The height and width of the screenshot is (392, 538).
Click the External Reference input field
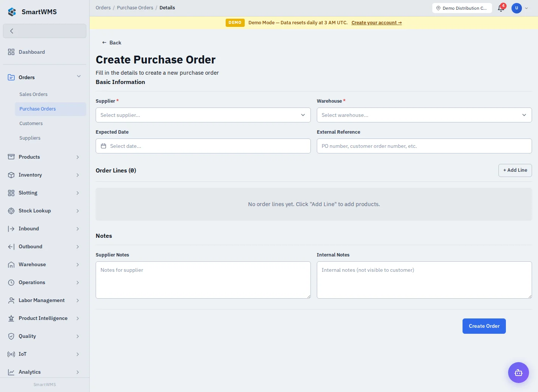pos(424,146)
